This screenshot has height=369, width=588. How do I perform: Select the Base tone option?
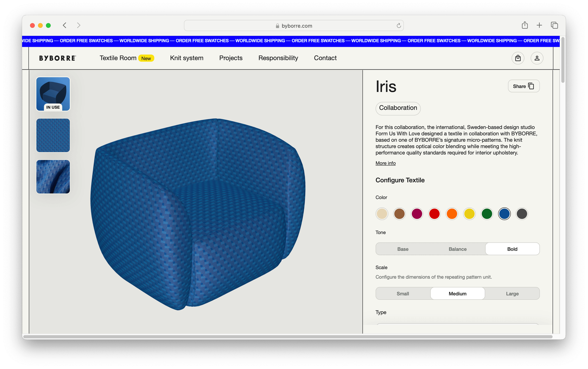pos(403,249)
